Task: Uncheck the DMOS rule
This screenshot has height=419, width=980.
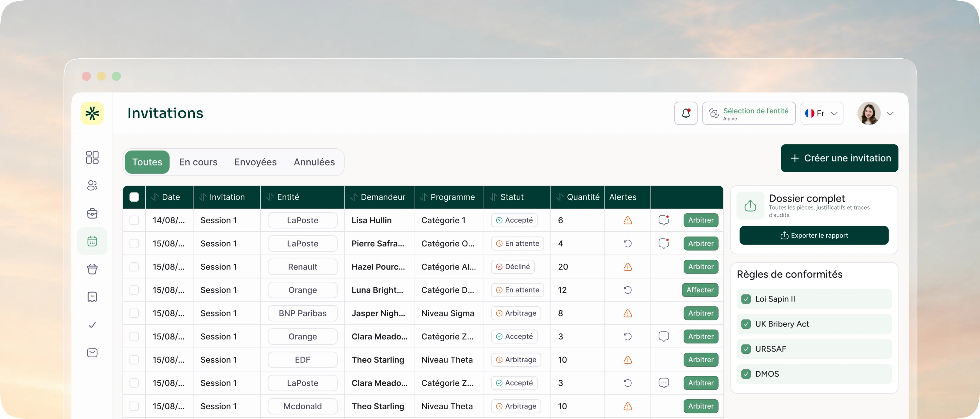Action: [x=746, y=374]
